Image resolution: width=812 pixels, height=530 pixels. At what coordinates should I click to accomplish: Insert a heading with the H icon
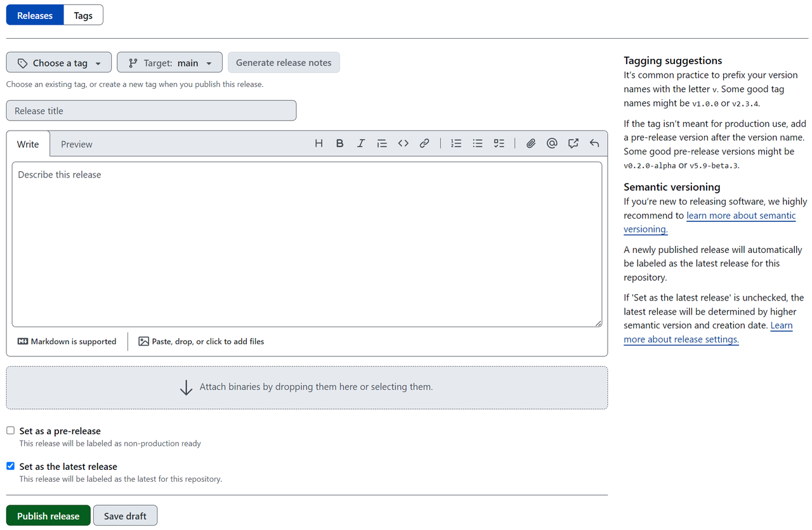(x=318, y=143)
